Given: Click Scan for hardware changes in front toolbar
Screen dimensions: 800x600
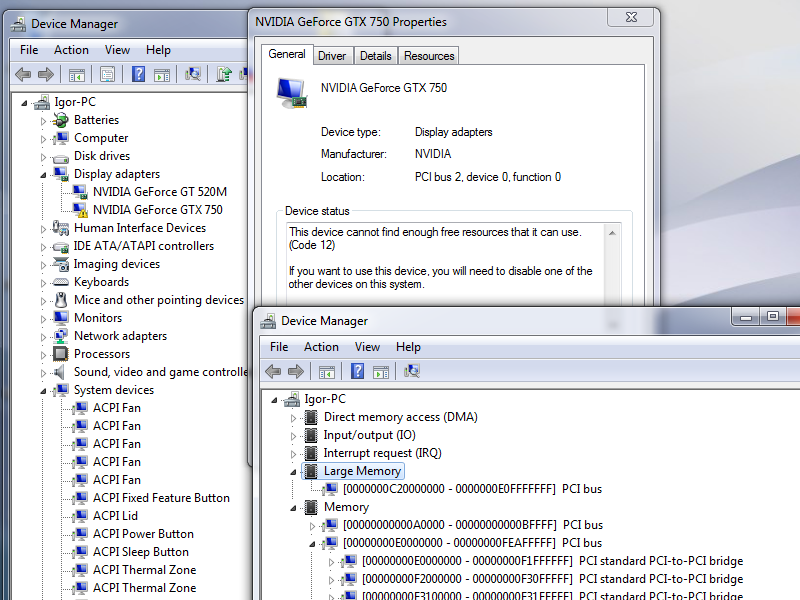Looking at the screenshot, I should [x=412, y=371].
